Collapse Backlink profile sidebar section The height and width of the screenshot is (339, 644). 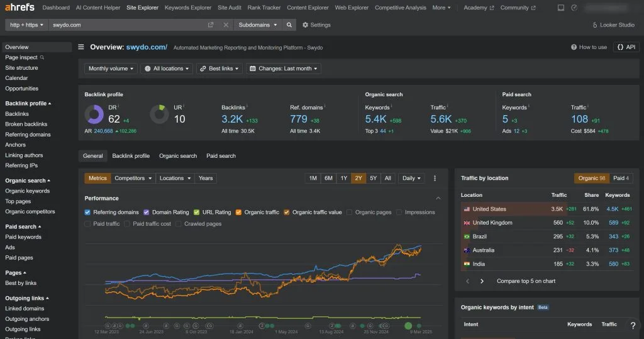point(28,103)
